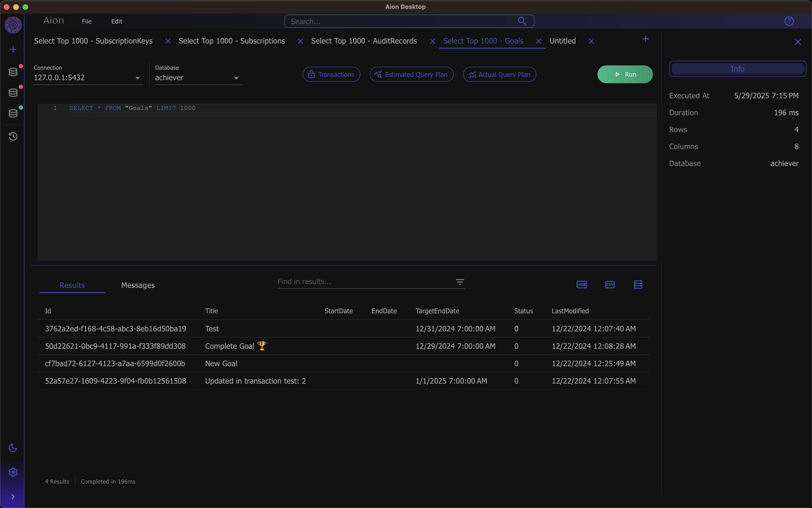The width and height of the screenshot is (812, 508).
Task: Open the query history icon
Action: click(x=13, y=136)
